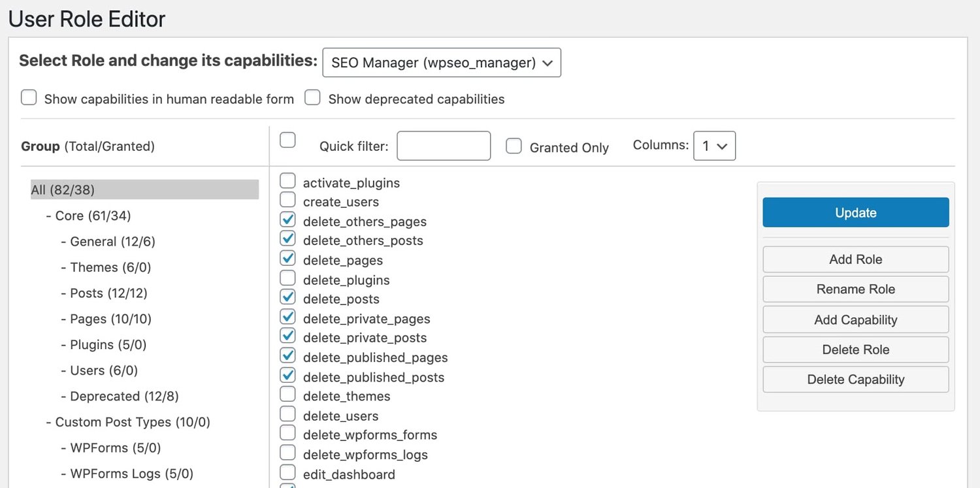Image resolution: width=980 pixels, height=488 pixels.
Task: Click the Quick filter text field
Action: click(444, 146)
